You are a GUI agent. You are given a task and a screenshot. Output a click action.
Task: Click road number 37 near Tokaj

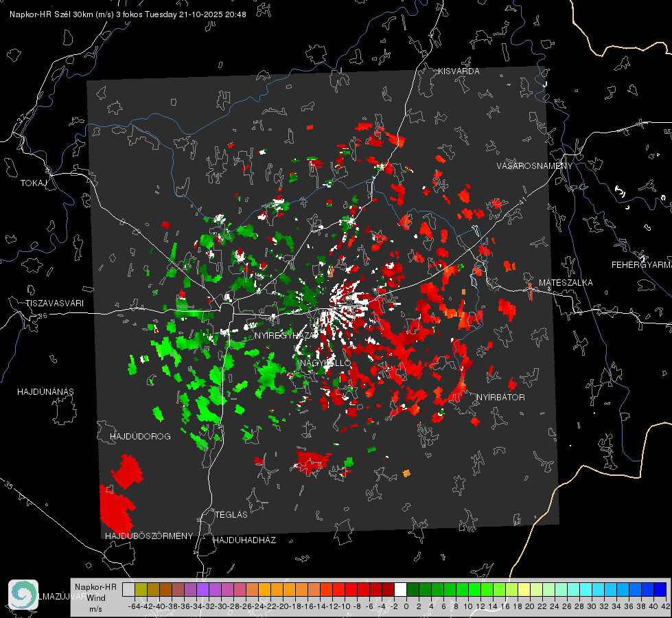coord(21,118)
